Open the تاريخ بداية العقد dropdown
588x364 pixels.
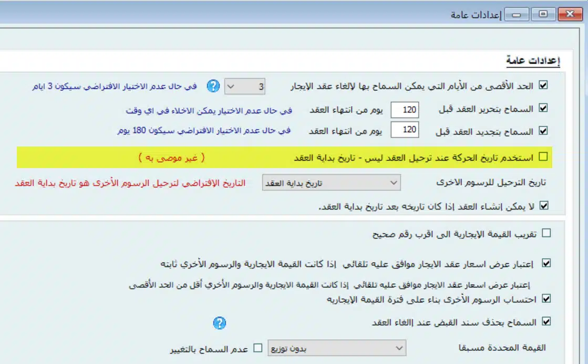tap(331, 183)
